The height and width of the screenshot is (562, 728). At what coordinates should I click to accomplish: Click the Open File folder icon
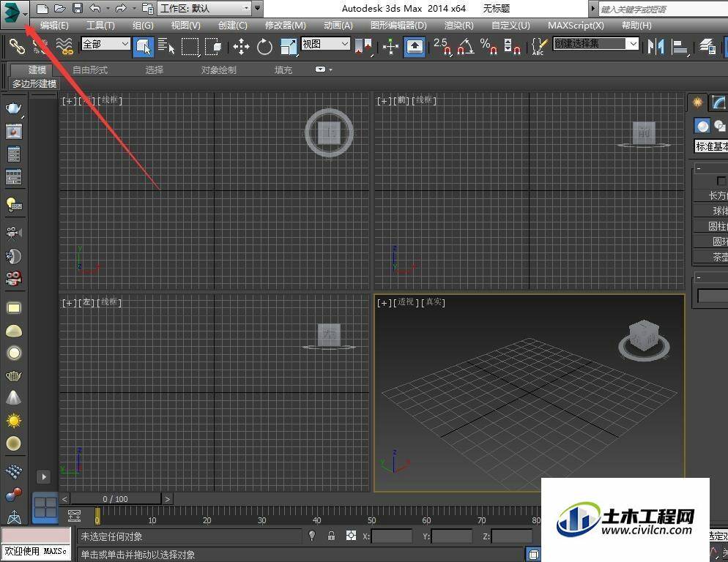pyautogui.click(x=60, y=8)
